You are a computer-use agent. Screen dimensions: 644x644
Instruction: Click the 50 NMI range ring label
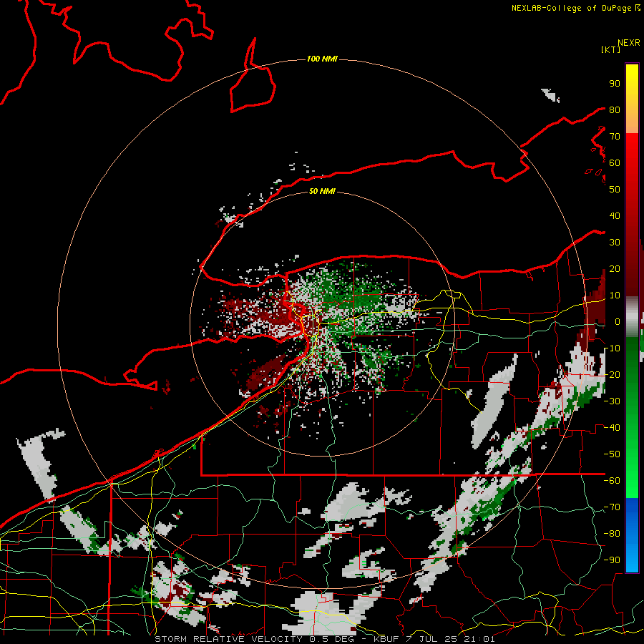[x=322, y=191]
